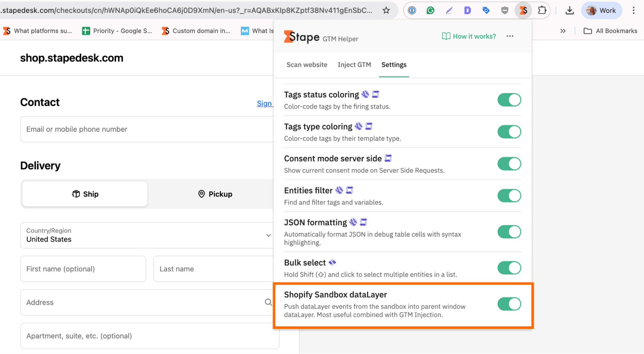The image size is (644, 354).
Task: Bookmark the page using the star icon
Action: click(386, 10)
